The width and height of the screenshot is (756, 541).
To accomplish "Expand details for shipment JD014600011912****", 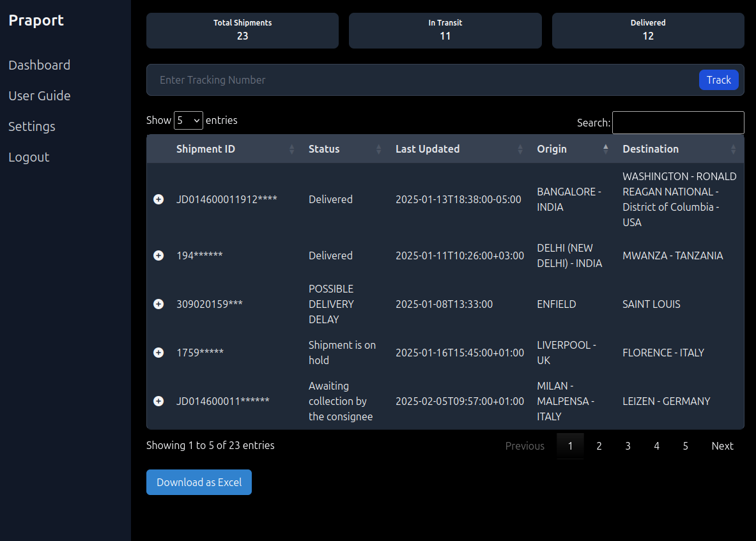I will 158,199.
